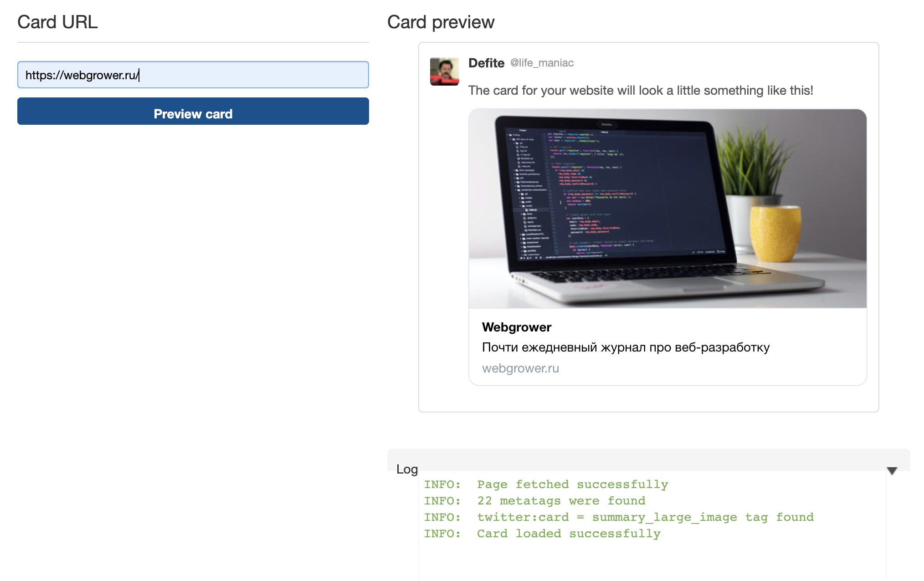The height and width of the screenshot is (581, 924).
Task: Click the Card URL input field
Action: [193, 75]
